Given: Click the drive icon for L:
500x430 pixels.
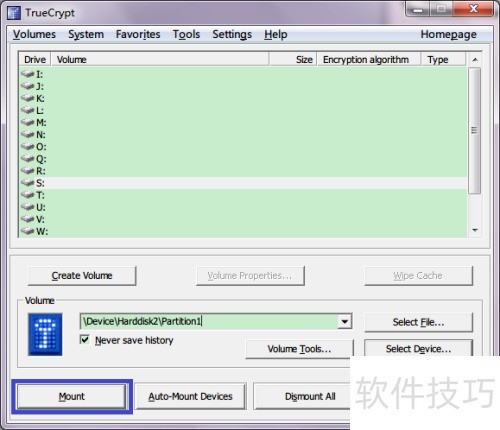Looking at the screenshot, I should pos(28,110).
